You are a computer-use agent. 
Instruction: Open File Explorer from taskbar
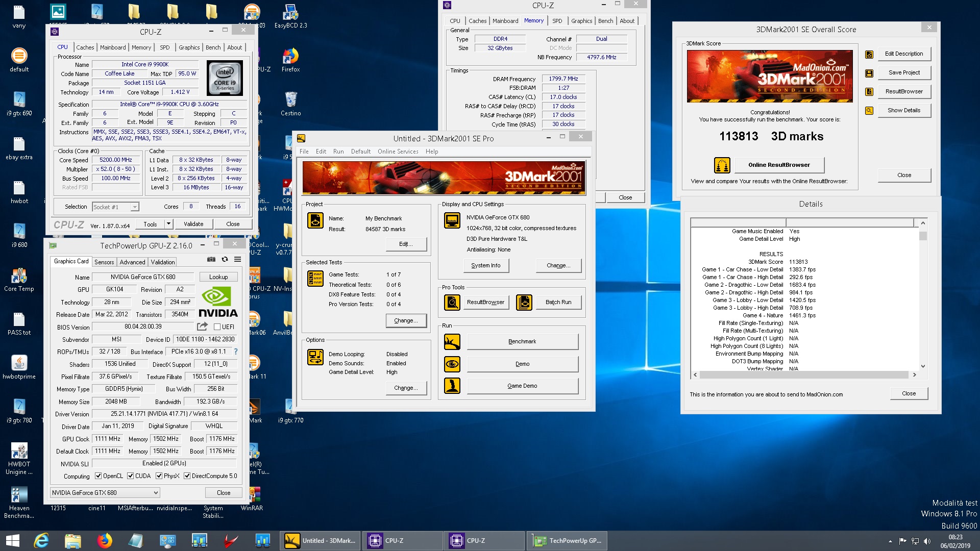[x=73, y=540]
